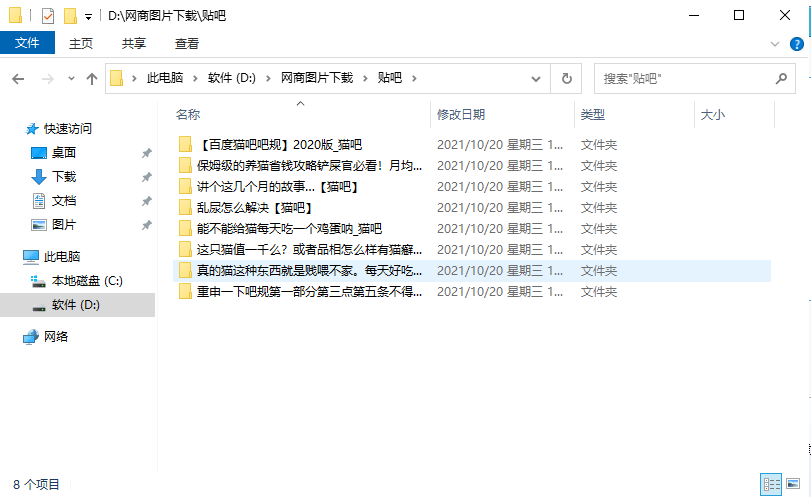
Task: Open 网络 in the navigation pane
Action: (56, 337)
